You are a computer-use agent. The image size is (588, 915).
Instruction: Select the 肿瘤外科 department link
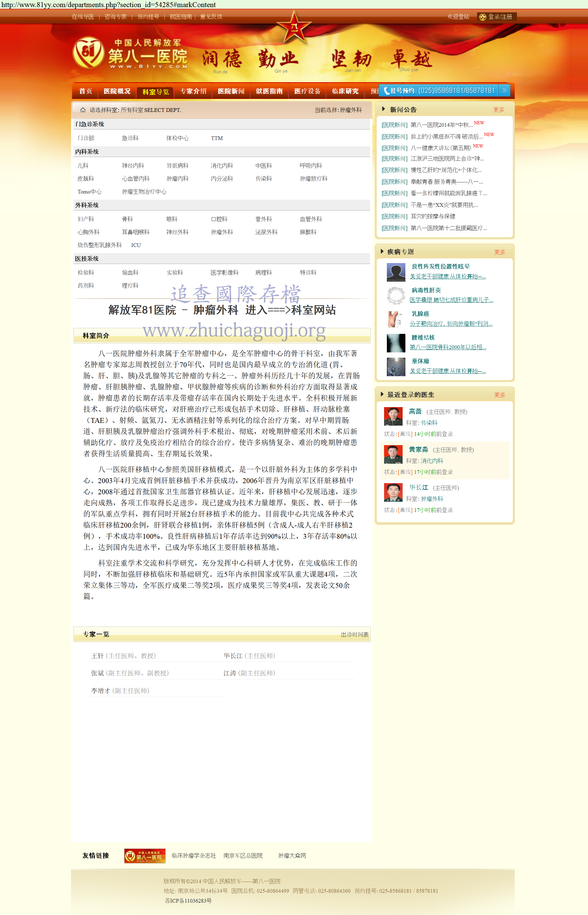coord(222,232)
